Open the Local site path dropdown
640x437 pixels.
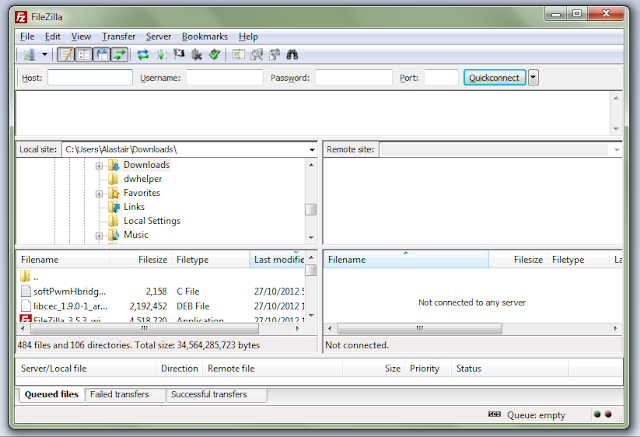coord(312,150)
